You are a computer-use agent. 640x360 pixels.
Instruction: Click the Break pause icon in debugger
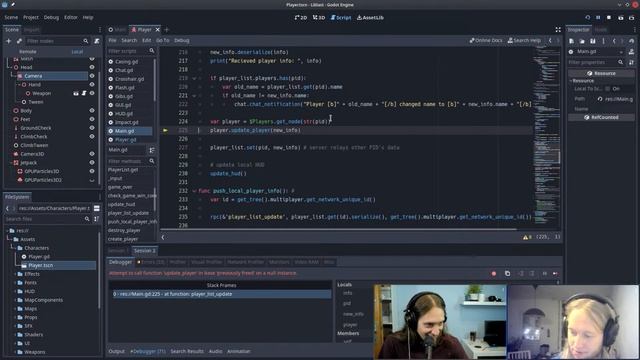coord(544,273)
